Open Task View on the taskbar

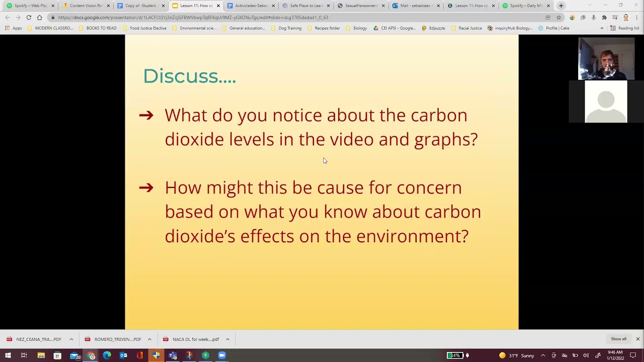pyautogui.click(x=24, y=355)
